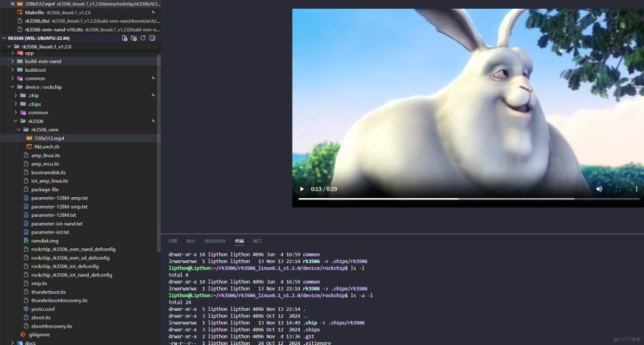Switch to the 输出 (Output) panel tab
Image resolution: width=644 pixels, height=345 pixels.
tap(190, 241)
